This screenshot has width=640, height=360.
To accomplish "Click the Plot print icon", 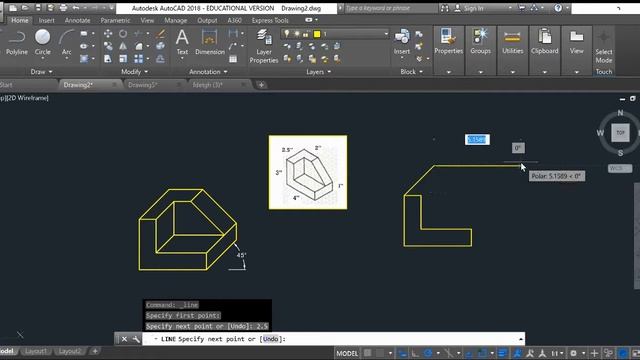I will [63, 8].
